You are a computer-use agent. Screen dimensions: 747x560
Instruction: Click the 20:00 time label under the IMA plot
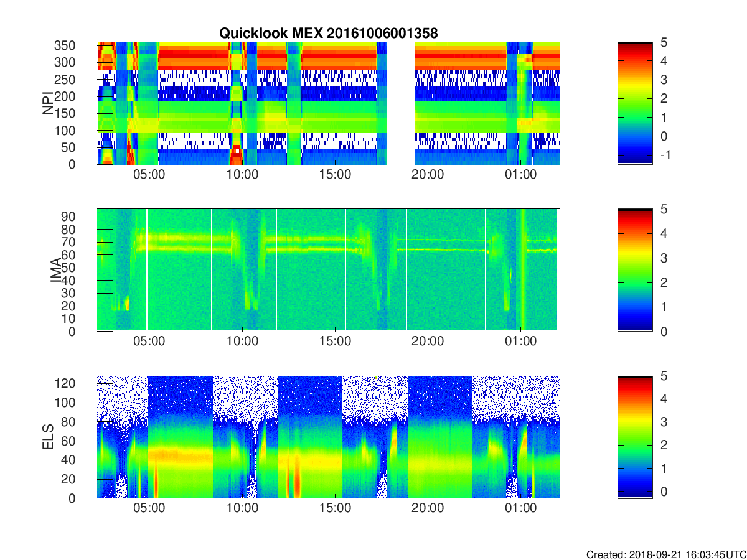tap(428, 342)
